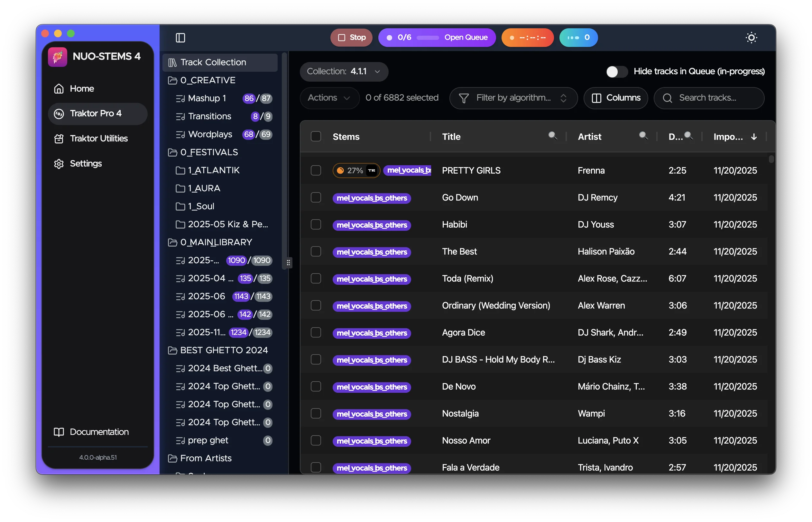Viewport: 812px width, 522px height.
Task: Toggle the left sidebar collapse icon
Action: [180, 38]
